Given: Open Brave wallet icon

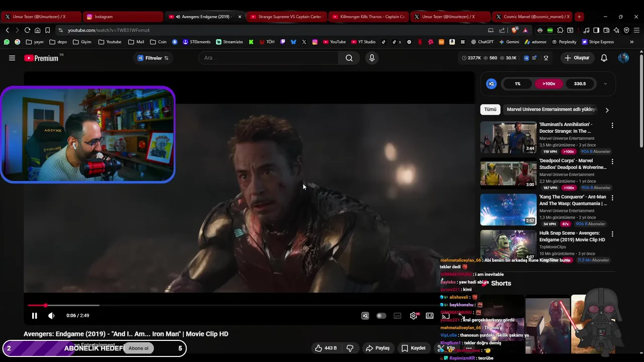Looking at the screenshot, I should (x=606, y=30).
